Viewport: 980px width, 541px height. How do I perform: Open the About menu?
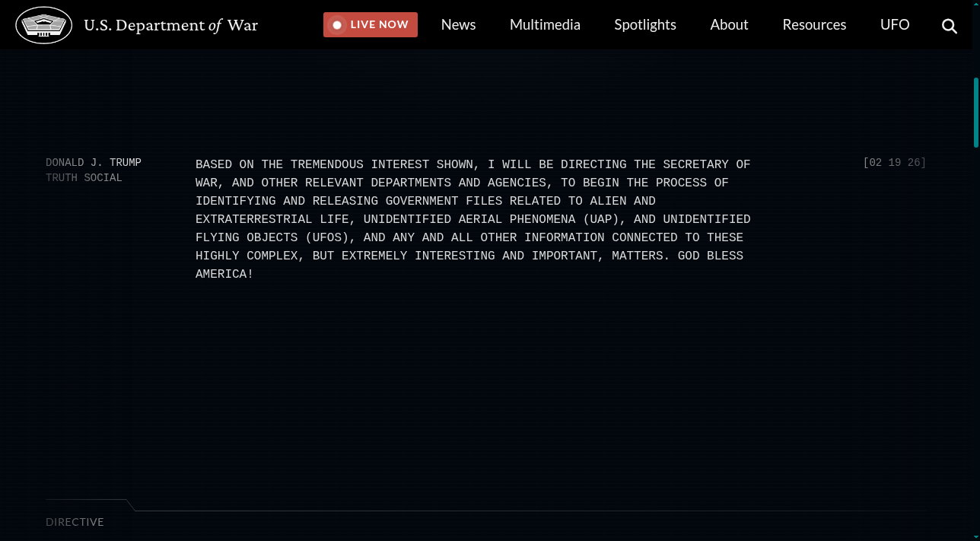(729, 24)
